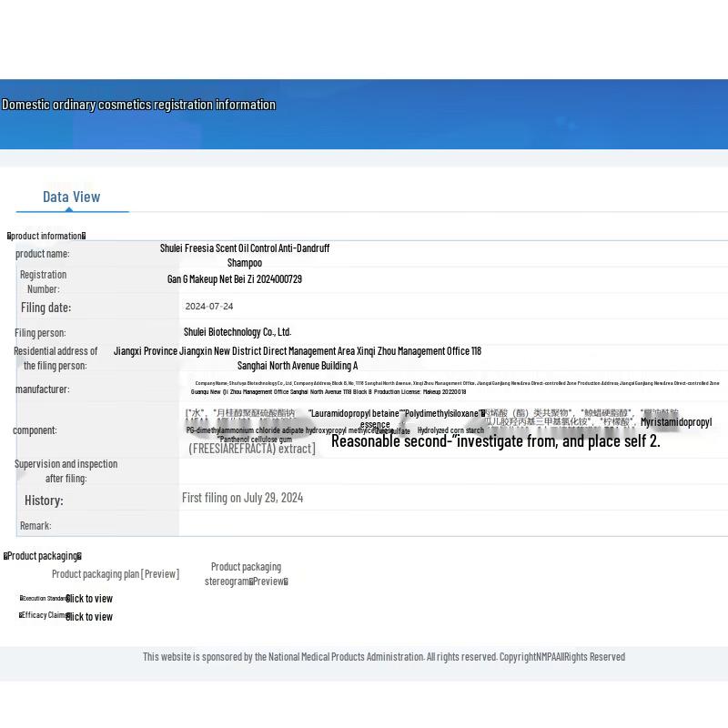
Task: Select filing person Shulei Biotechnology Co., Ltd.
Action: 238,332
